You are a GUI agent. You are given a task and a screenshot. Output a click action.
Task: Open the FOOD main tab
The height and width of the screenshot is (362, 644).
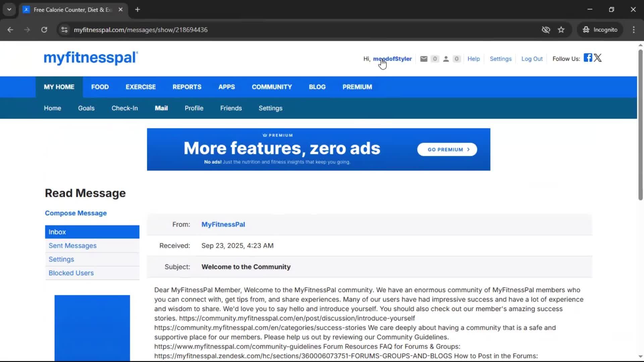100,87
